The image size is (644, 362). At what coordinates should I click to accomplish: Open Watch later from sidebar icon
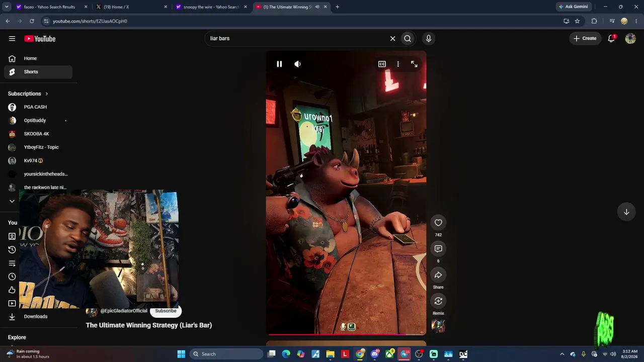[x=12, y=277]
